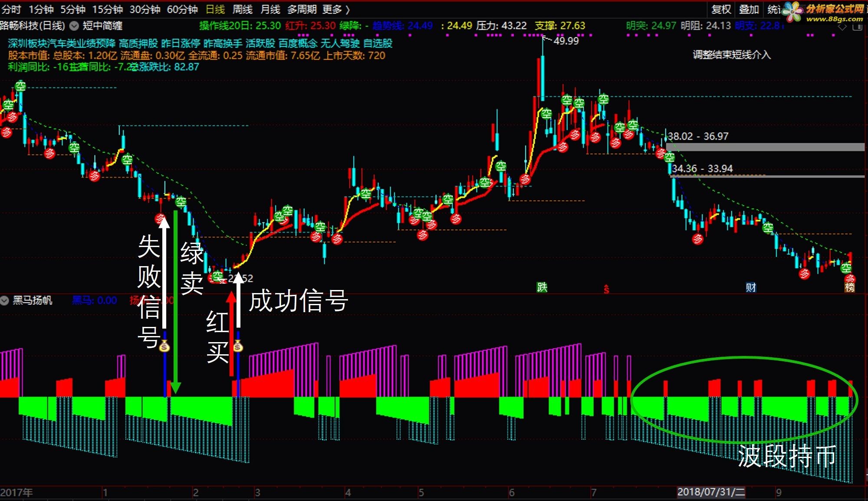The height and width of the screenshot is (501, 868).
Task: Switch to the 月线 monthly chart tab
Action: (x=270, y=9)
